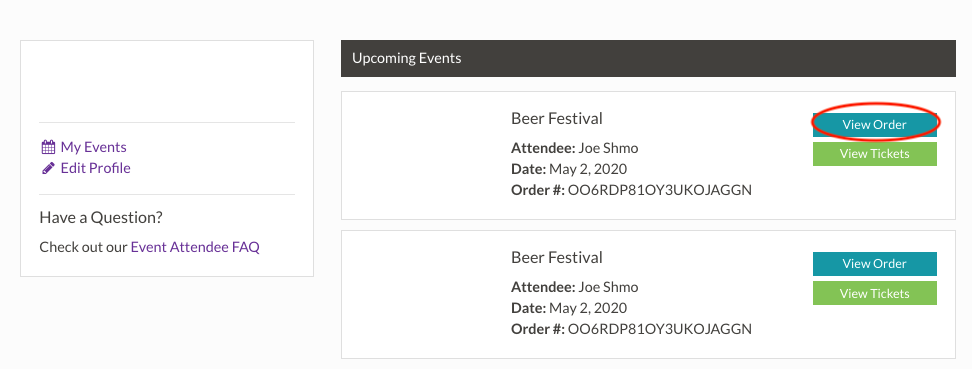Click the date line in second event card

pyautogui.click(x=569, y=308)
